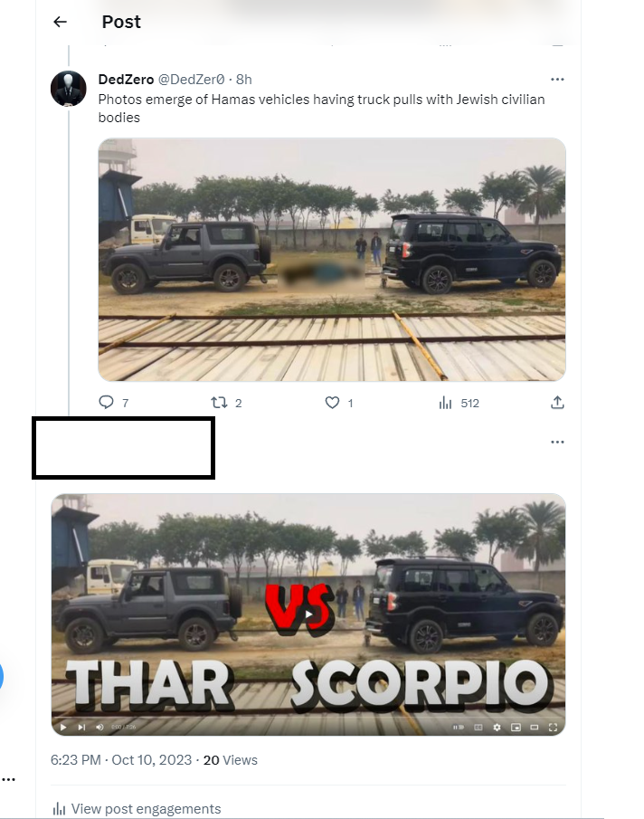The image size is (644, 819).
Task: Open the 6:23 PM Oct 10, 2023 timestamp
Action: (x=121, y=760)
